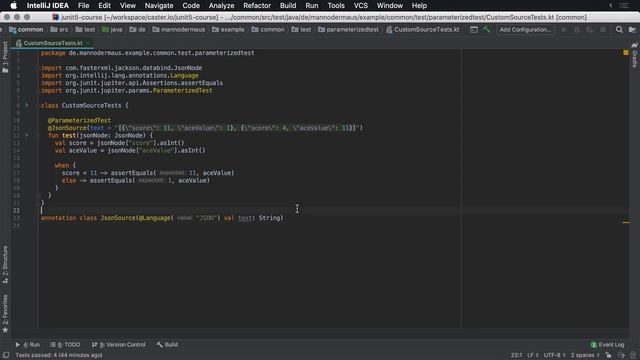
Task: Open the Run tool window button
Action: (x=27, y=344)
